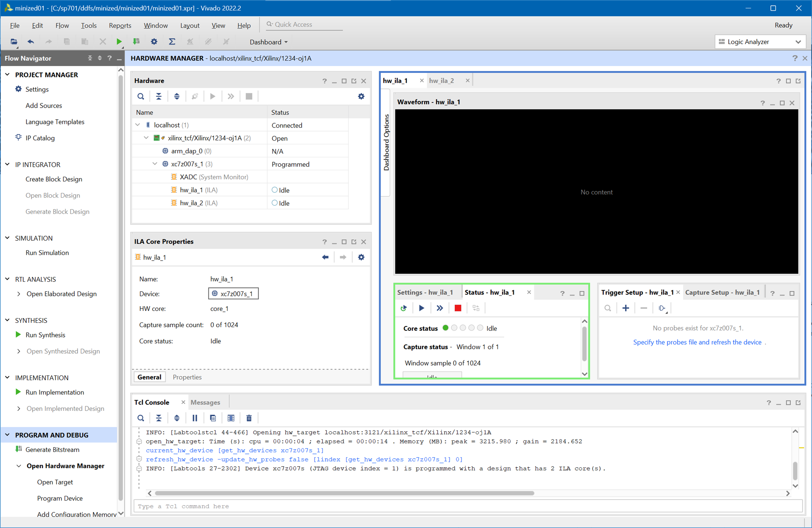Select XADC (System Monitor) row
Image resolution: width=812 pixels, height=528 pixels.
[x=240, y=177]
